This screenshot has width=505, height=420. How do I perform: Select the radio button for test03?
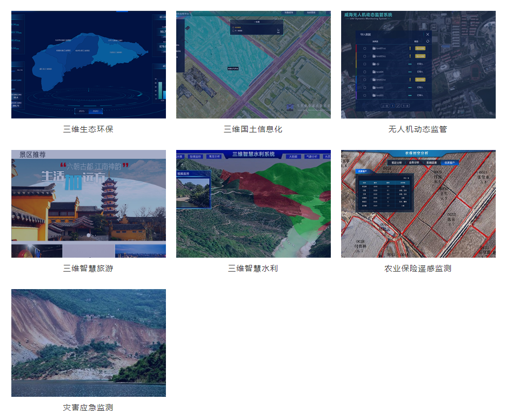click(365, 95)
